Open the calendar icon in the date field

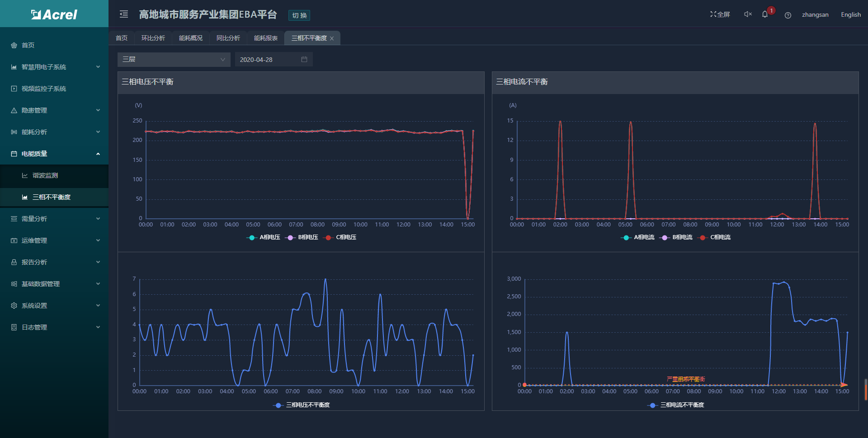click(304, 60)
